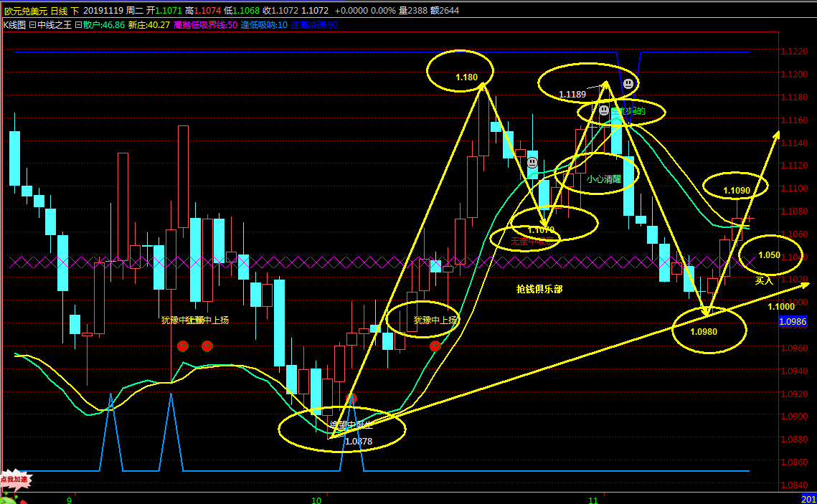Click the 小心清醒 signal label
817x504 pixels.
[x=604, y=179]
